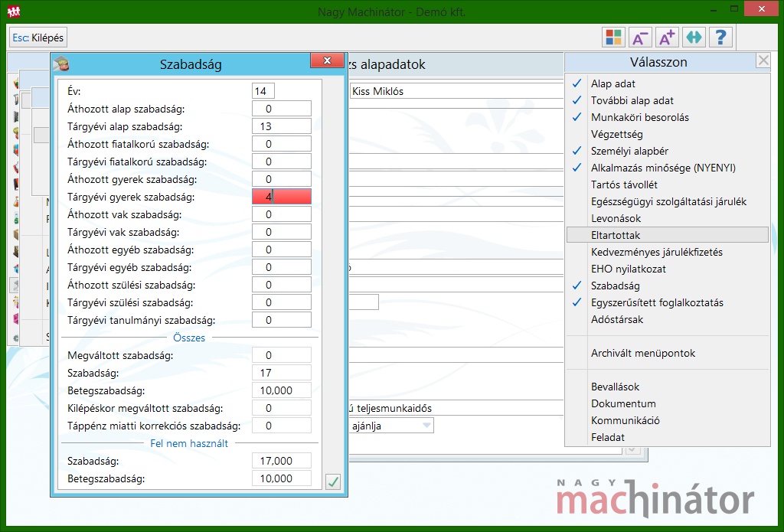Image resolution: width=784 pixels, height=532 pixels.
Task: Click the app logo in title bar
Action: (x=14, y=11)
